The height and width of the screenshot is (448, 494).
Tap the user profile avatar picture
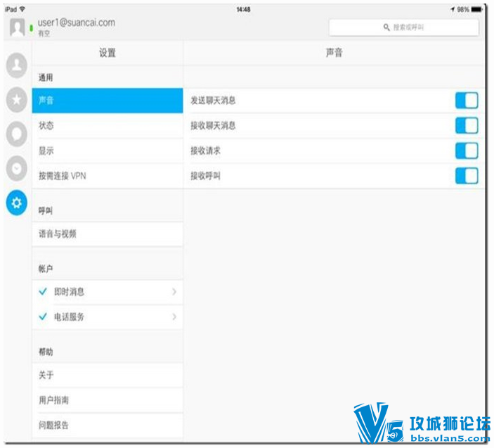click(x=18, y=27)
